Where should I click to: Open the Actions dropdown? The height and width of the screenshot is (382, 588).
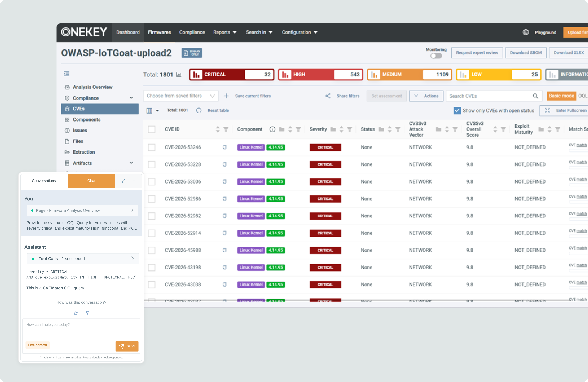pyautogui.click(x=426, y=96)
